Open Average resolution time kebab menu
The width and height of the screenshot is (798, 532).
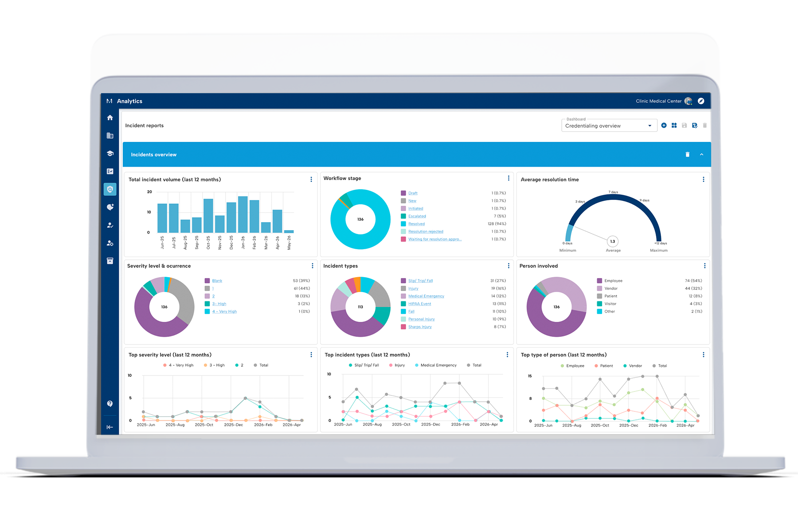(703, 180)
